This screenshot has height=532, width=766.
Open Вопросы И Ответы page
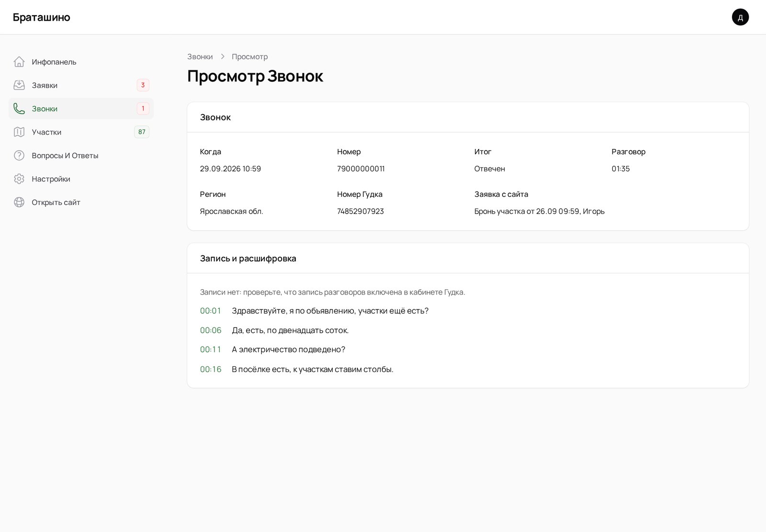pos(81,156)
